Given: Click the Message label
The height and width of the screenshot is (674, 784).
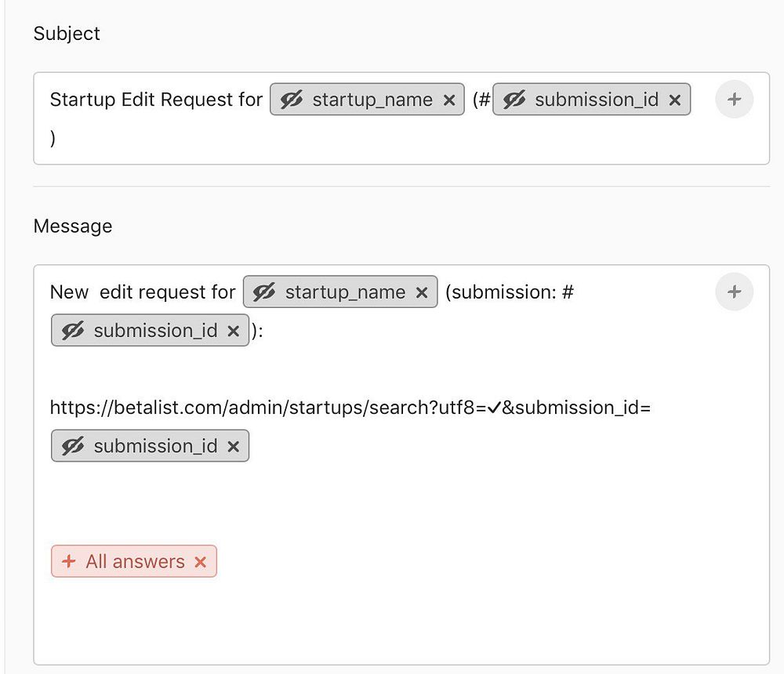Looking at the screenshot, I should 72,226.
